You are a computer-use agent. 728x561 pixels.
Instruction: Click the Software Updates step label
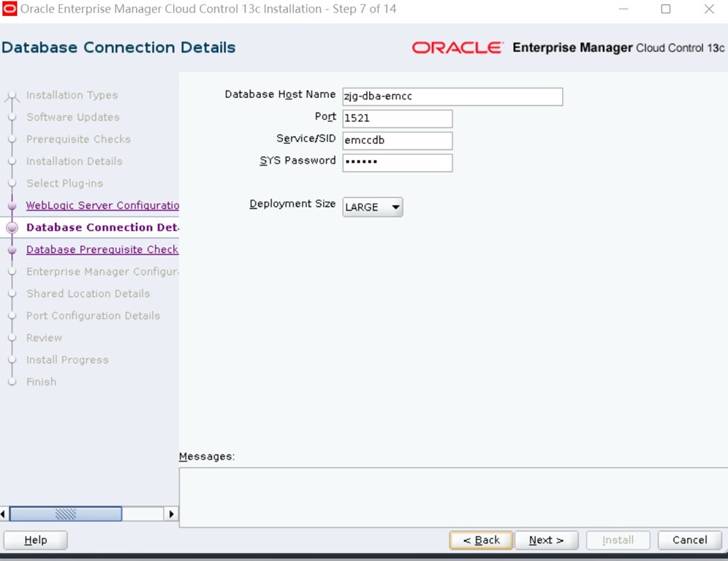pos(73,117)
